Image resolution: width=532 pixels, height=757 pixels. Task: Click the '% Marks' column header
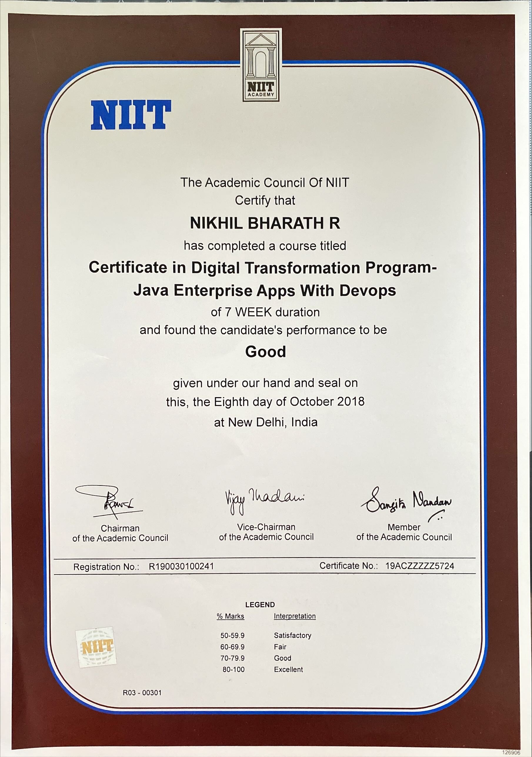(230, 616)
